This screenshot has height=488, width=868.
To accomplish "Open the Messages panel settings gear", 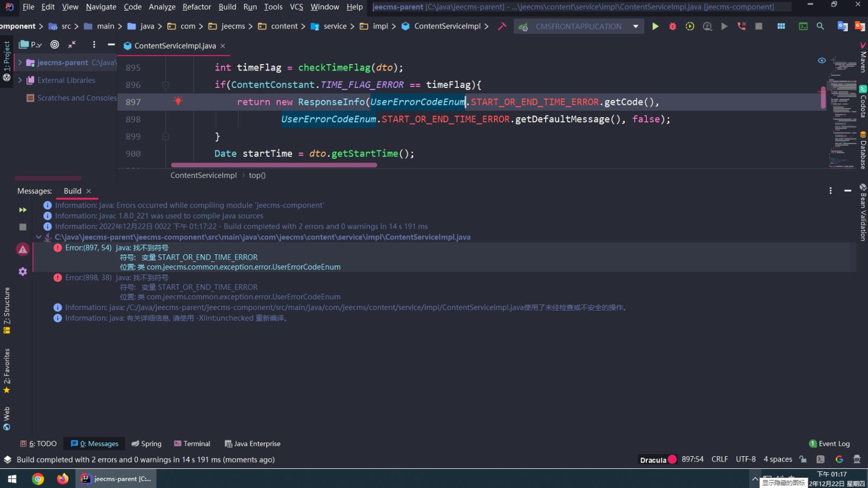I will tap(22, 272).
